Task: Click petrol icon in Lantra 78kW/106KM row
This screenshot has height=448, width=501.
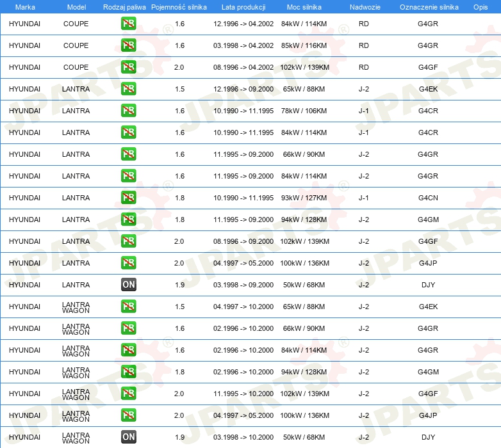Action: coord(128,111)
